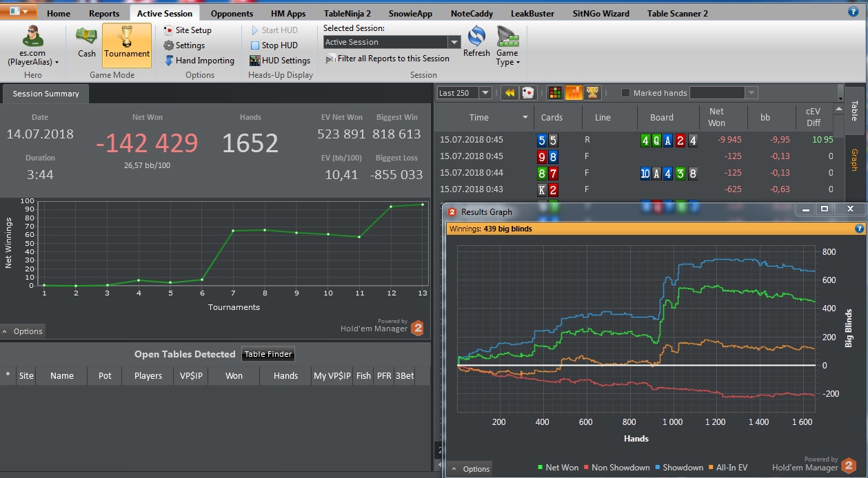Select the Tournament game mode

click(x=127, y=45)
